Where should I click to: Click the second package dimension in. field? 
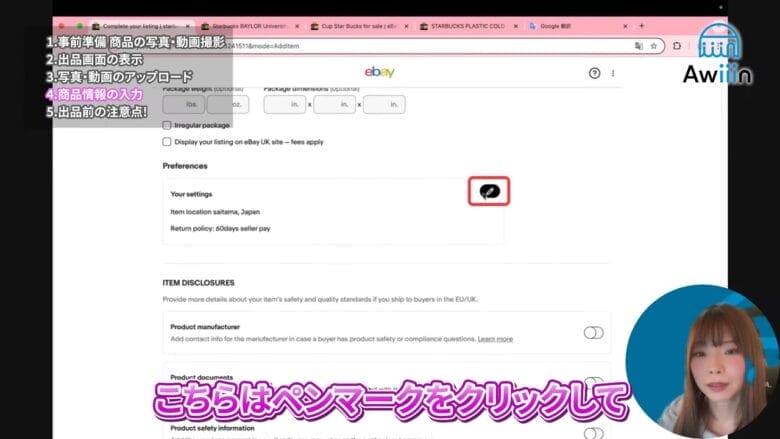[334, 104]
